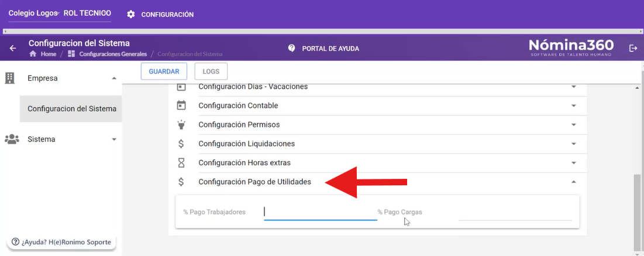
Task: Select Configuracion del Sistema sidebar item
Action: click(x=71, y=109)
